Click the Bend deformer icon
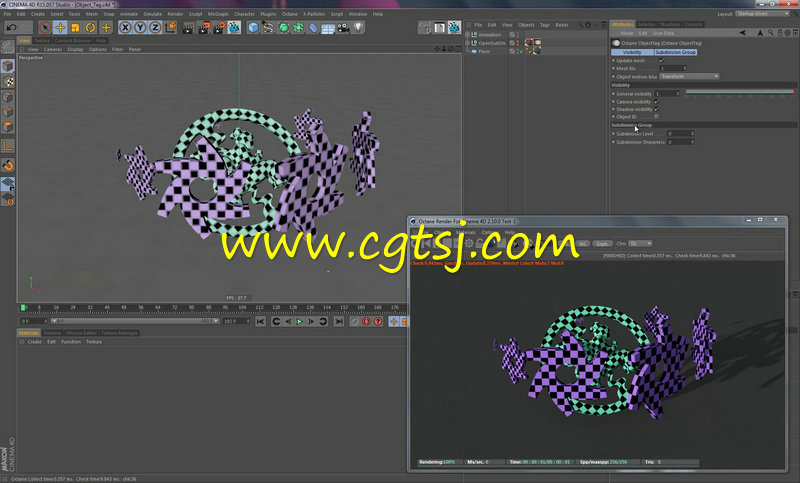 coord(313,27)
